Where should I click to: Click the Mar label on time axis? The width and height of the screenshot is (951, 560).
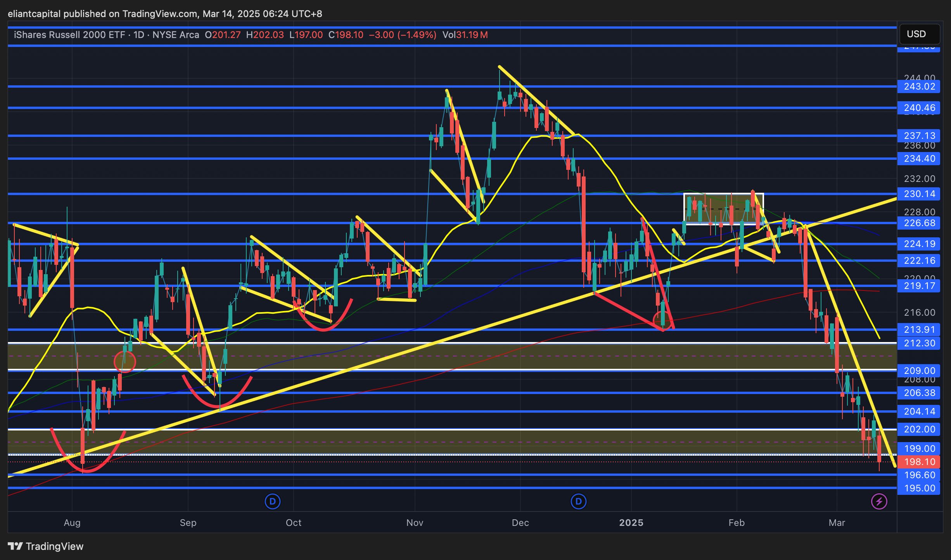click(x=837, y=523)
